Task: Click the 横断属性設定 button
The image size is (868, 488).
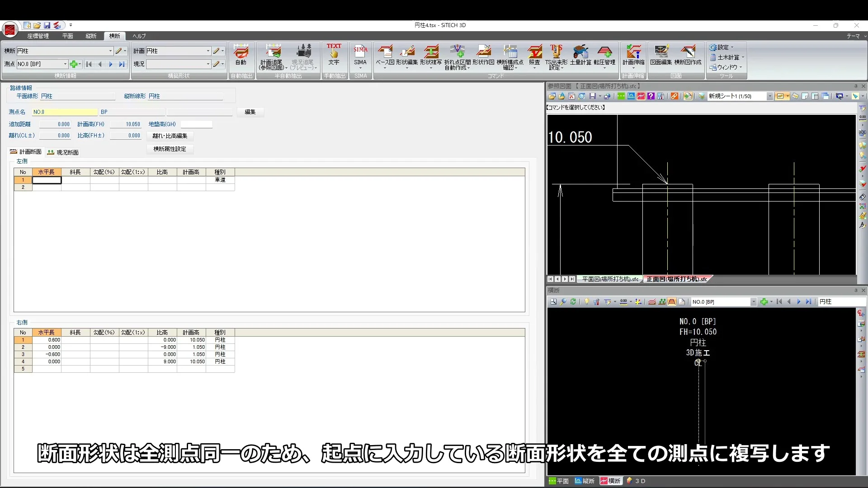Action: [170, 149]
